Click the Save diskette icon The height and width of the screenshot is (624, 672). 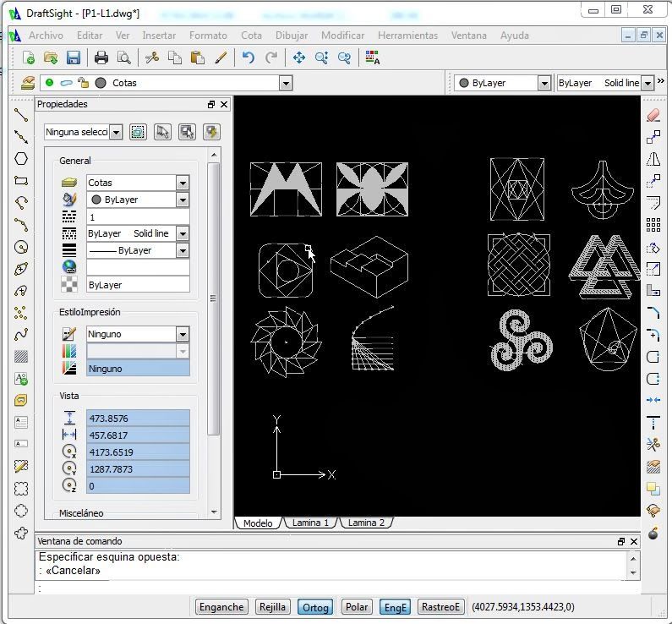click(x=73, y=57)
